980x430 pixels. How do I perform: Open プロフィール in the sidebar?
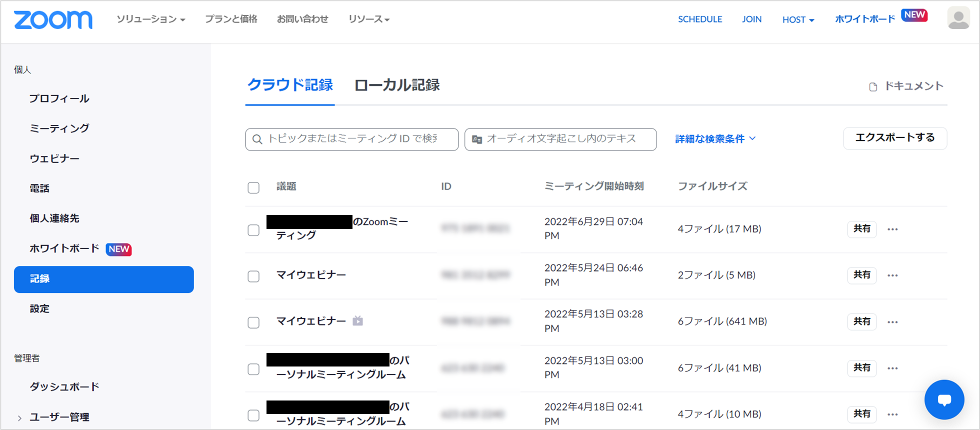[59, 98]
